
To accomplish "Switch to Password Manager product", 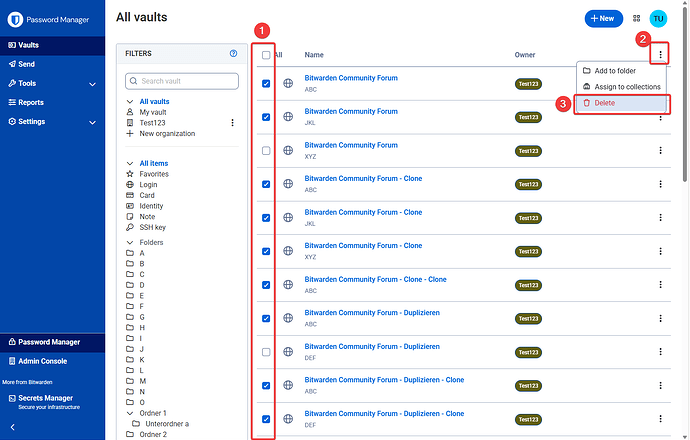I will (52, 342).
